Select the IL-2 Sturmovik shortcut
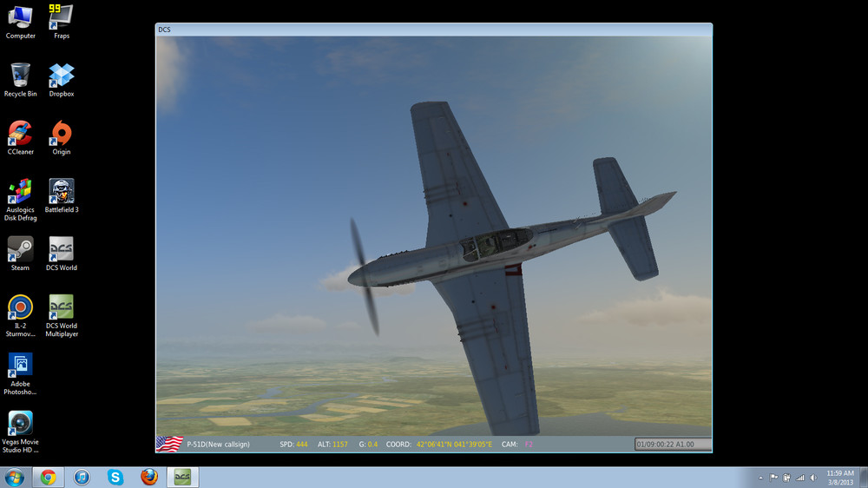The image size is (868, 488). 21,316
